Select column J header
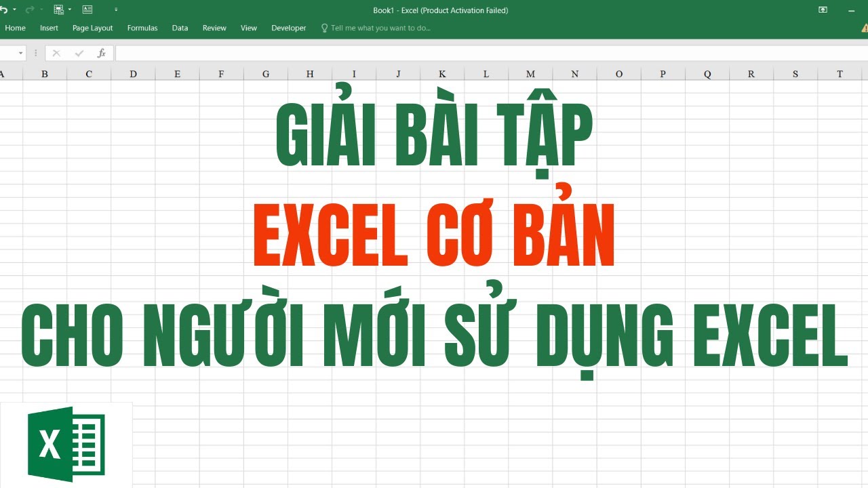868x488 pixels. pos(398,74)
